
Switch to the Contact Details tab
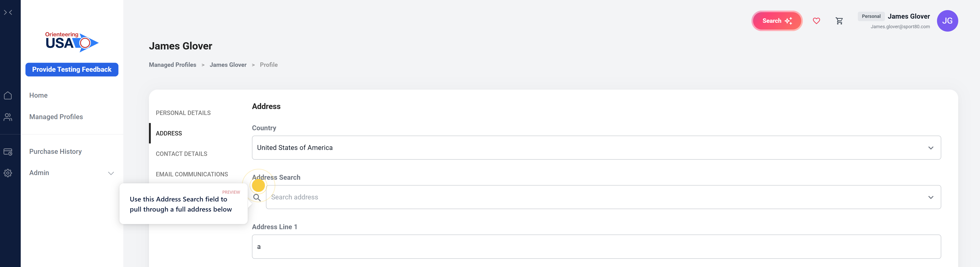coord(182,154)
